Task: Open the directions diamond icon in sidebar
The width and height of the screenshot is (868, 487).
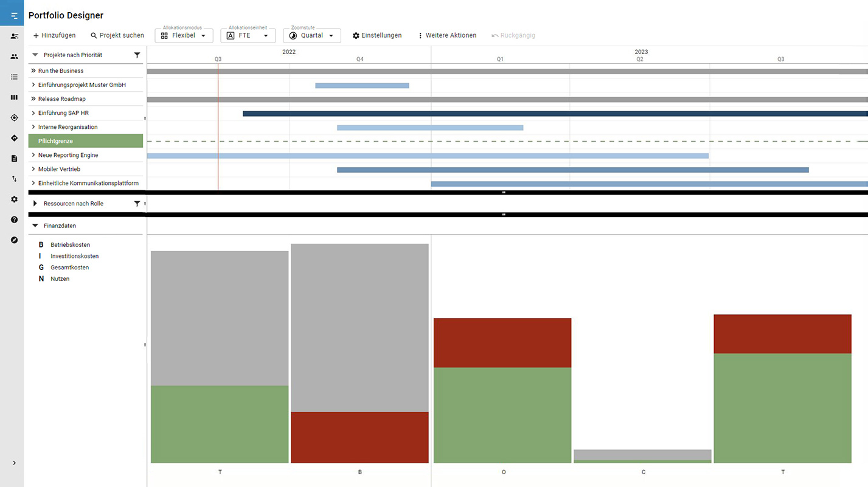Action: [14, 138]
